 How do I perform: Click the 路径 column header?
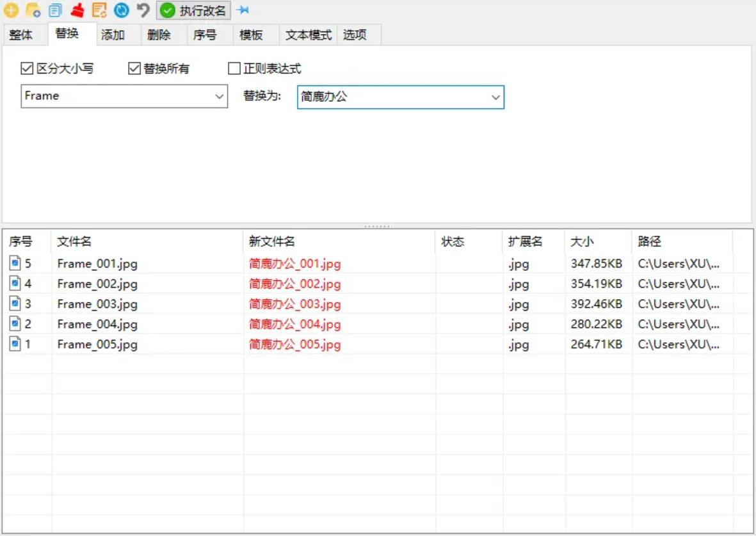(x=682, y=241)
